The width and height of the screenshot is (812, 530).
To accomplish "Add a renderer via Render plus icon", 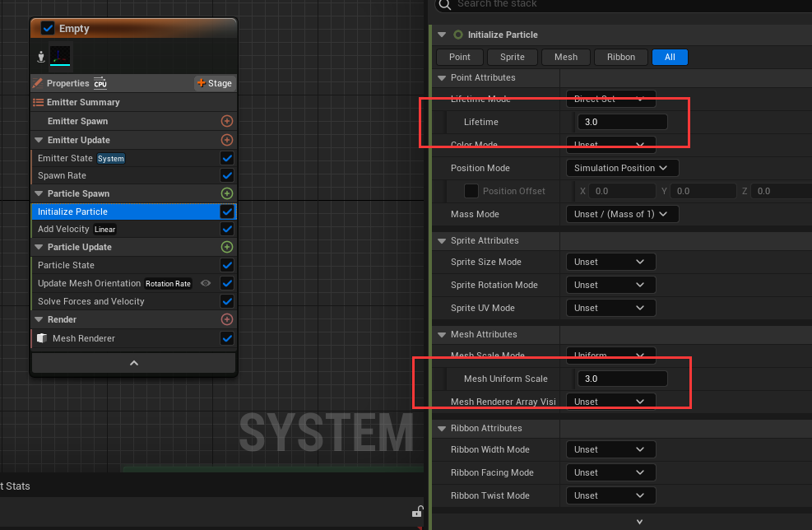I will pos(227,319).
